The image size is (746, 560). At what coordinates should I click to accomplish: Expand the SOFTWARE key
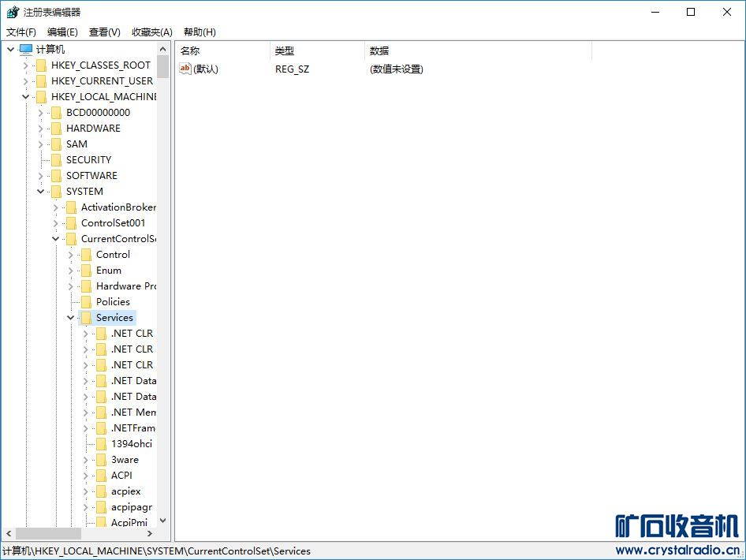coord(40,176)
